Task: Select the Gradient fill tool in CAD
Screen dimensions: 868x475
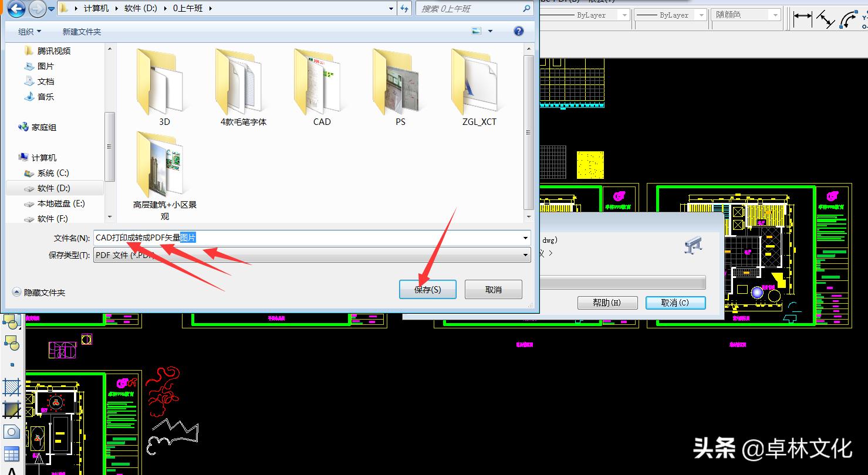Action: 12,409
